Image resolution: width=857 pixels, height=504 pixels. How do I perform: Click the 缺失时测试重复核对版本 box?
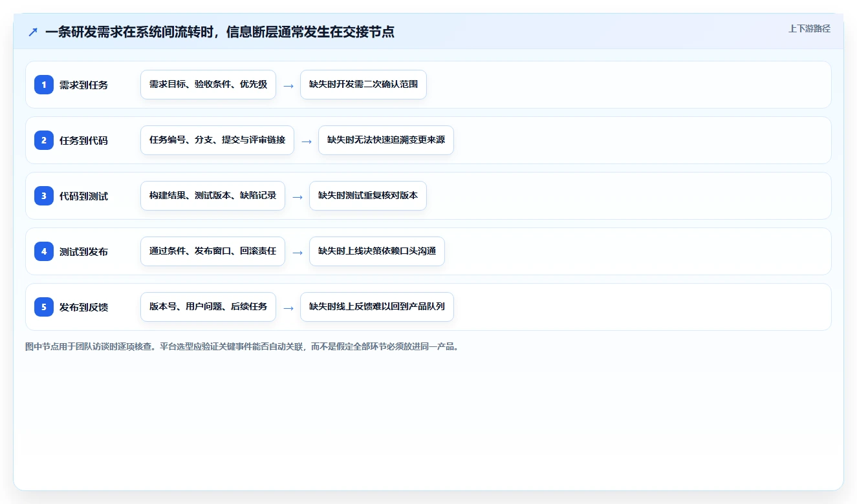[x=368, y=196]
